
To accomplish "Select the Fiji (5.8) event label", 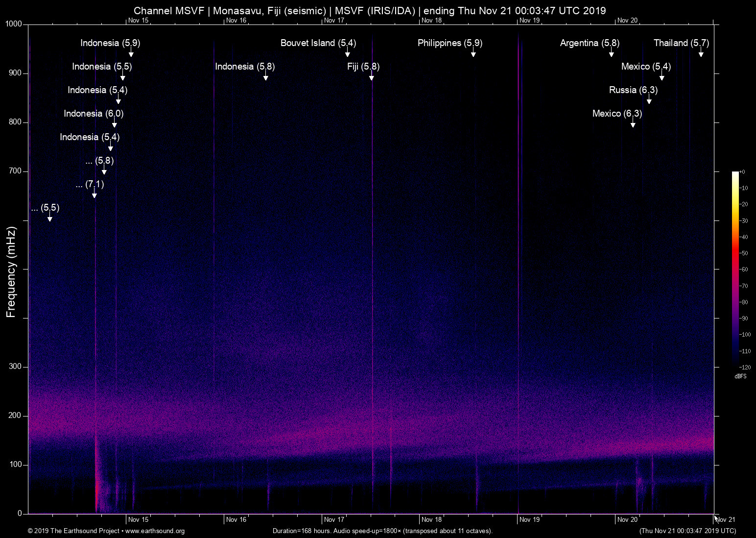I will click(363, 67).
